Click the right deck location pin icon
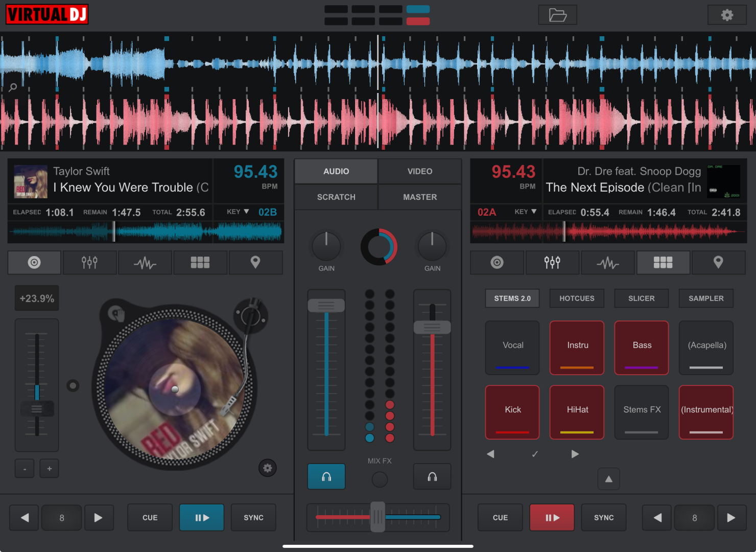 718,263
